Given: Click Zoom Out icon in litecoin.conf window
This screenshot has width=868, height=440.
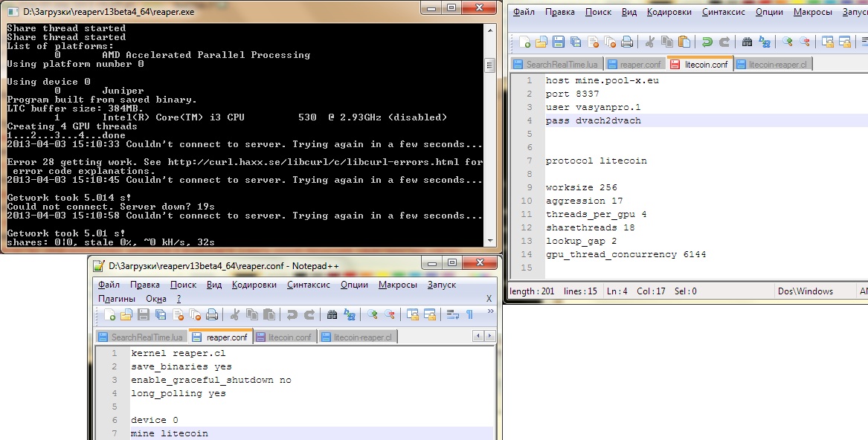Looking at the screenshot, I should (804, 42).
